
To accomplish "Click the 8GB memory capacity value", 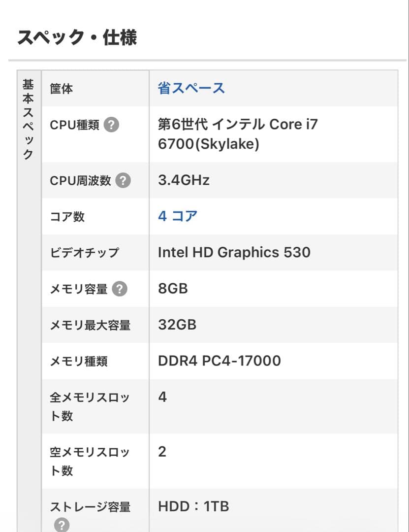I will [172, 289].
